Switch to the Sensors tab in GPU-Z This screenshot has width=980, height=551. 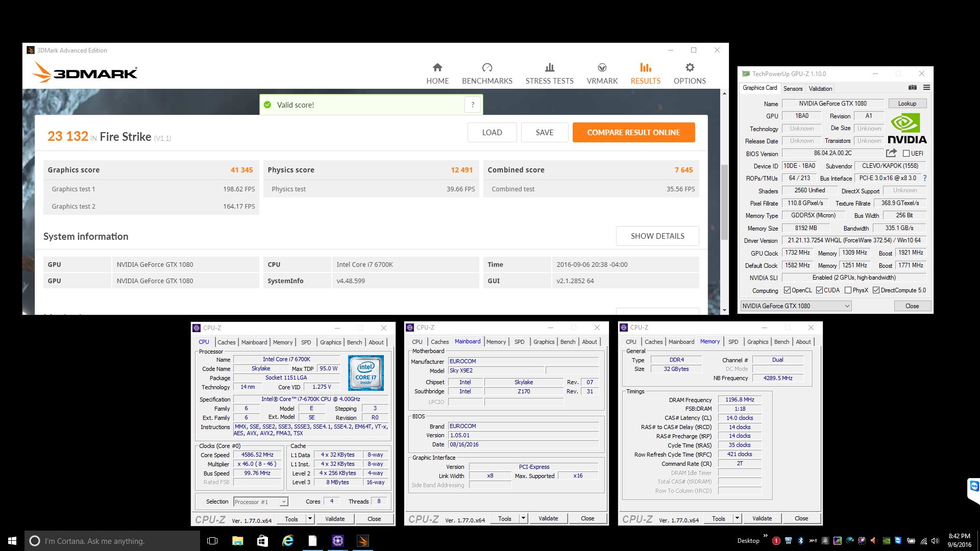pos(793,89)
